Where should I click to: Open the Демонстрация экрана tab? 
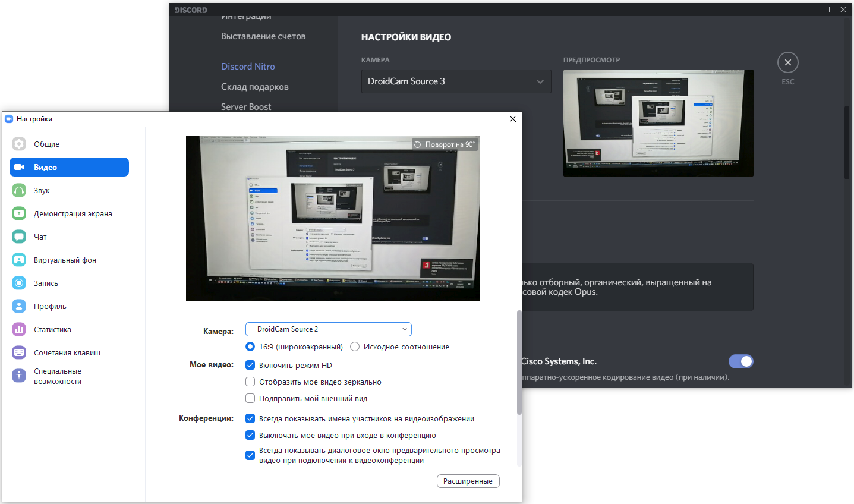click(69, 213)
